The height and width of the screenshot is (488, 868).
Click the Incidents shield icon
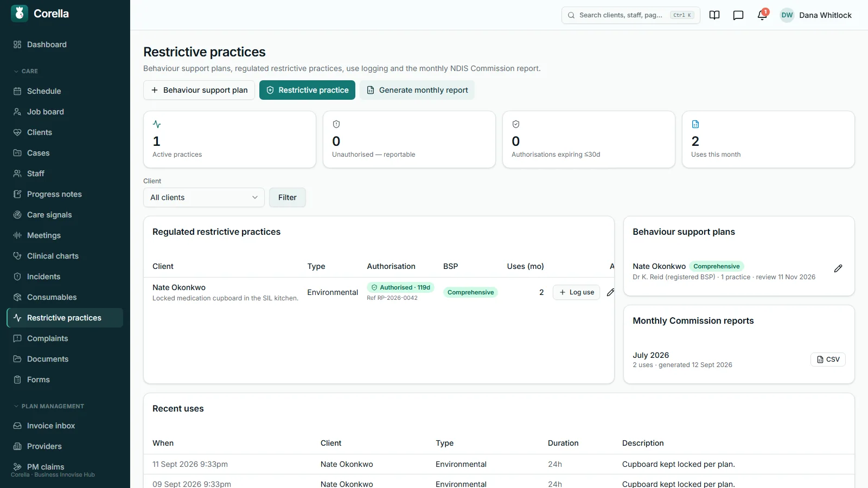[x=17, y=277]
